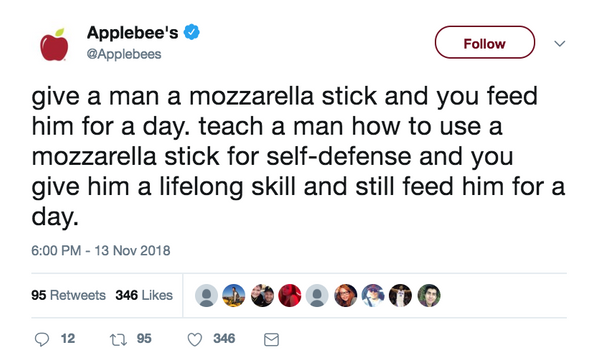Open the 6:00 PM - 13 Nov 2018 timestamp
Image resolution: width=600 pixels, height=363 pixels.
coord(101,251)
